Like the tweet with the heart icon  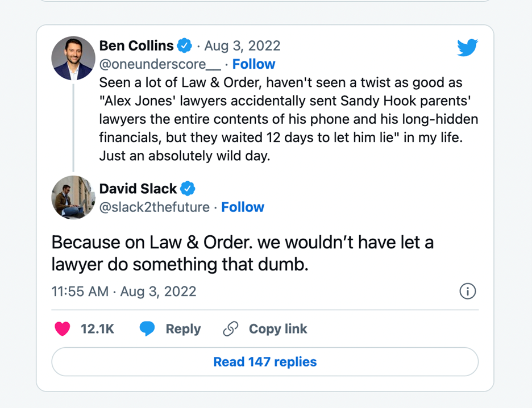[63, 328]
